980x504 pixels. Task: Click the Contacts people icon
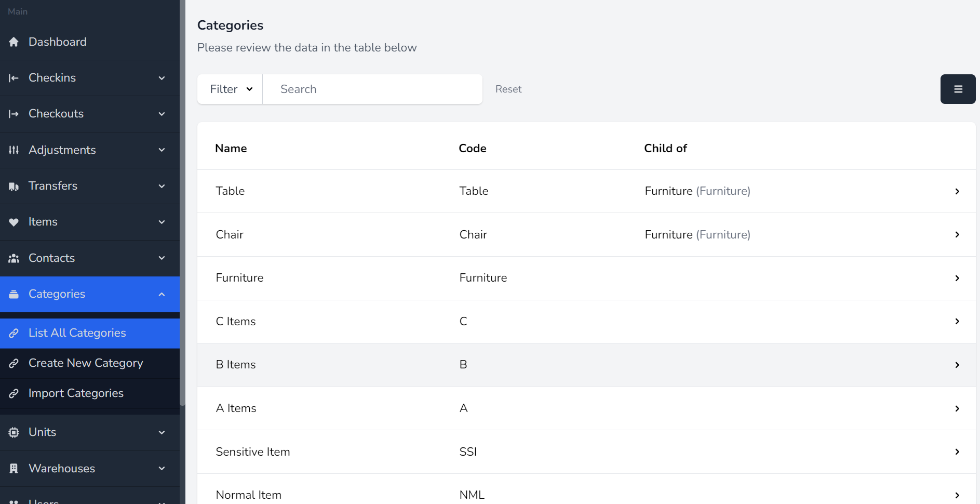[x=14, y=258]
